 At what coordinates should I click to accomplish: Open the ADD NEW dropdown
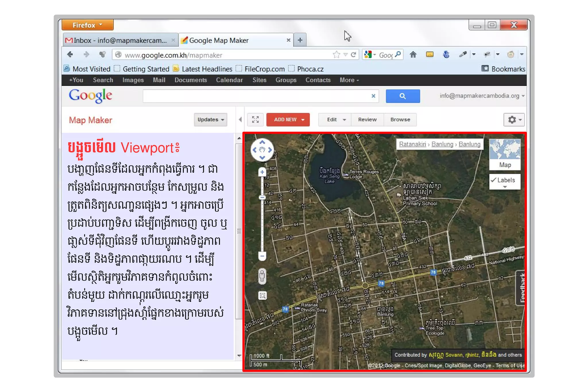pos(288,119)
